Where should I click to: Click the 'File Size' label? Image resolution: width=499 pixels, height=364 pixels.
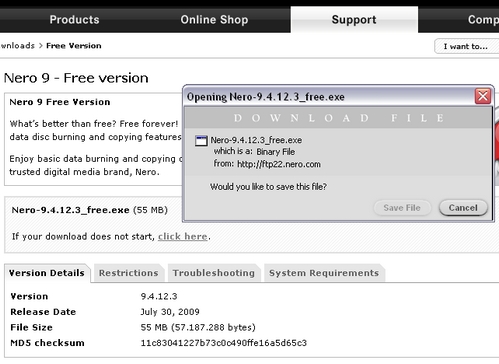coord(31,327)
